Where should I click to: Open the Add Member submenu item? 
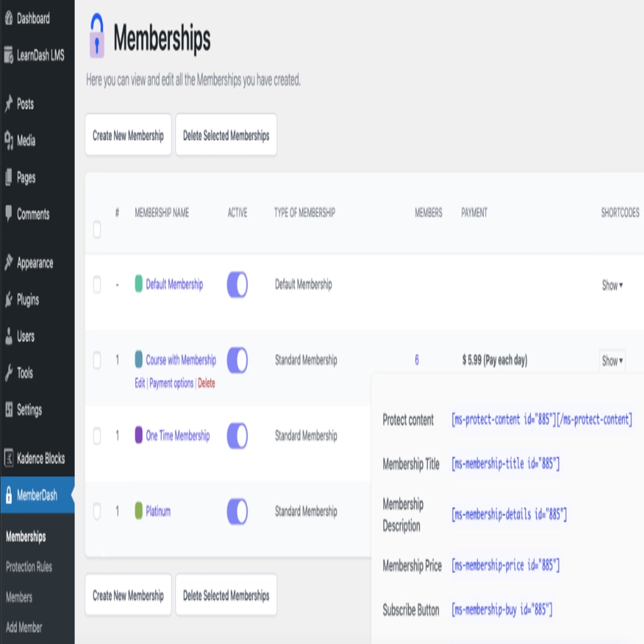[24, 628]
